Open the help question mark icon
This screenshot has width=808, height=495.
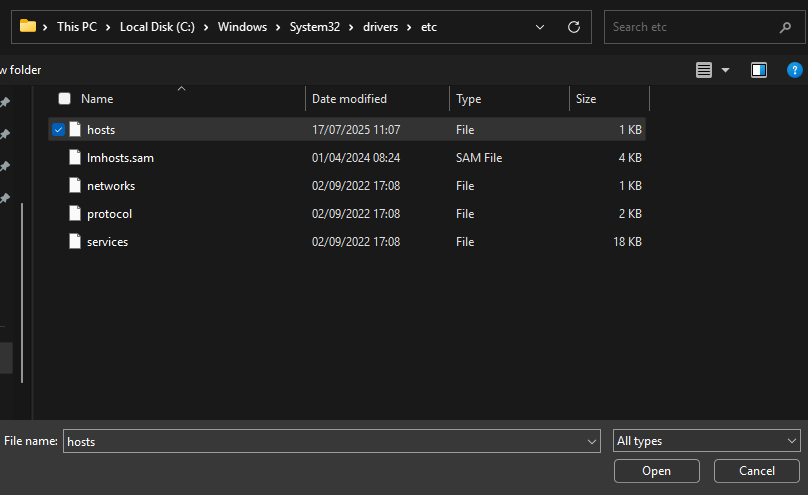pos(795,70)
